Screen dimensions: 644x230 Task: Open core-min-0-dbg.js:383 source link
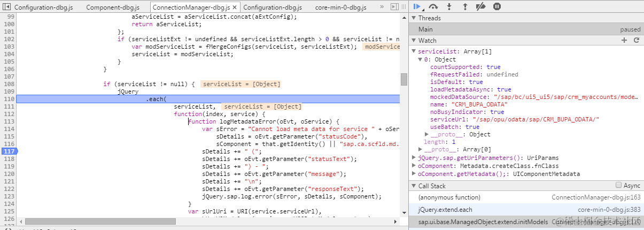tap(609, 210)
